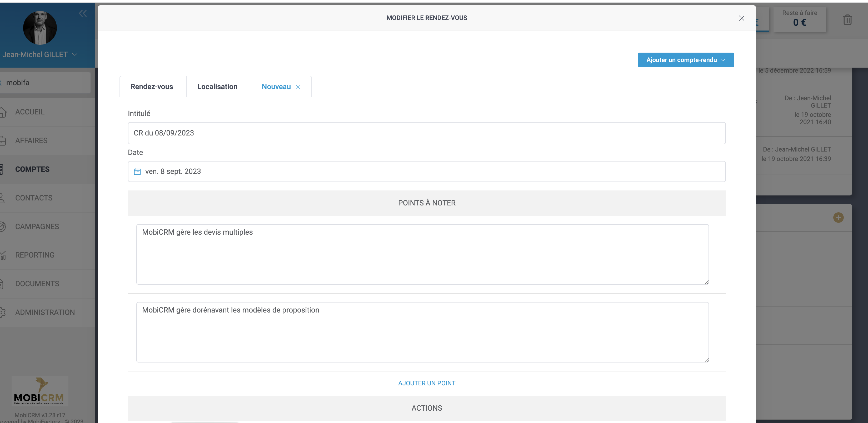Click the calendar icon in Date field
The height and width of the screenshot is (423, 868).
pyautogui.click(x=137, y=172)
